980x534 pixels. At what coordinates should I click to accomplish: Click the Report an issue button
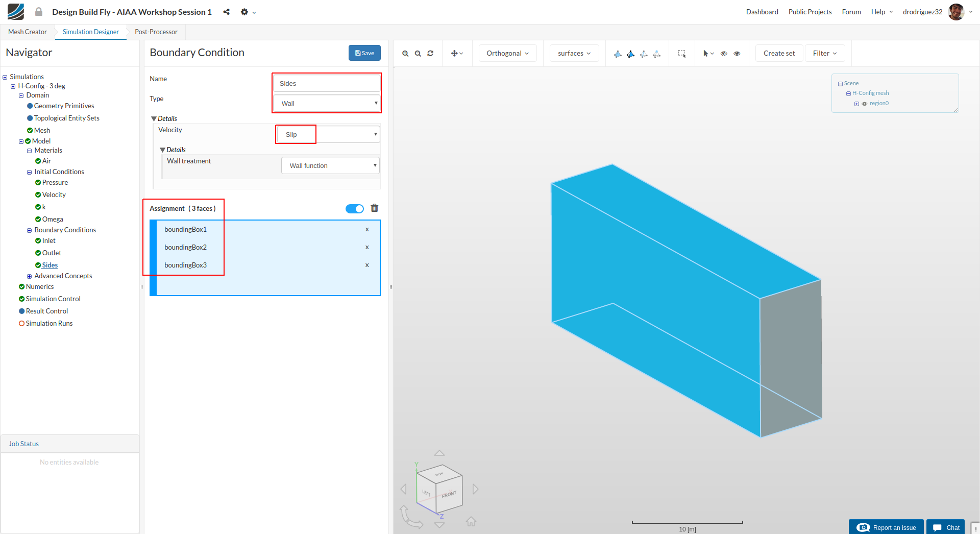[886, 527]
